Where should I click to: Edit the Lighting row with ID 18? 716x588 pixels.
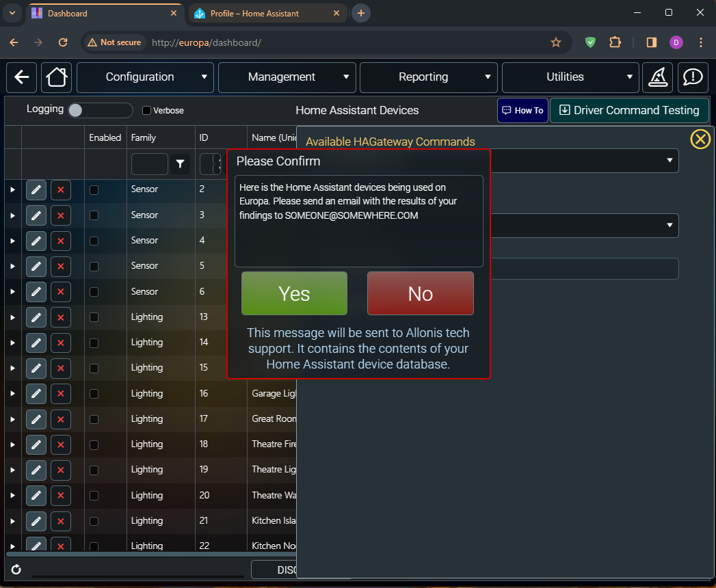(x=36, y=444)
